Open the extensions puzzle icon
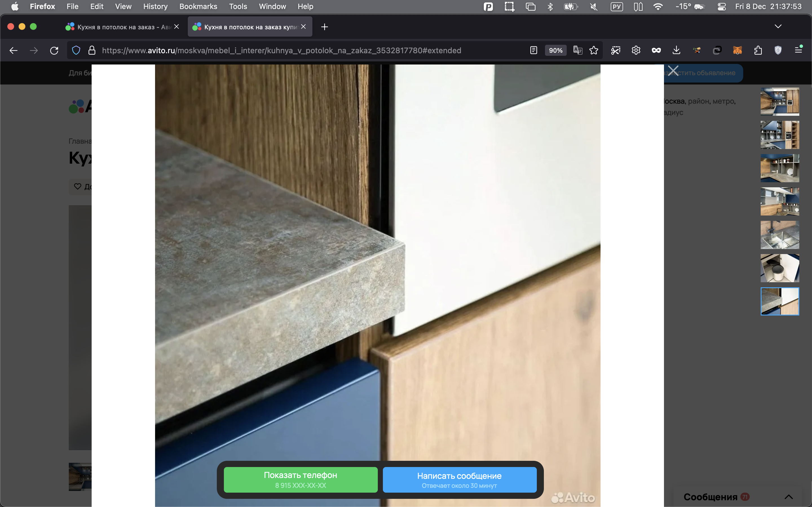This screenshot has width=812, height=507. pos(758,51)
